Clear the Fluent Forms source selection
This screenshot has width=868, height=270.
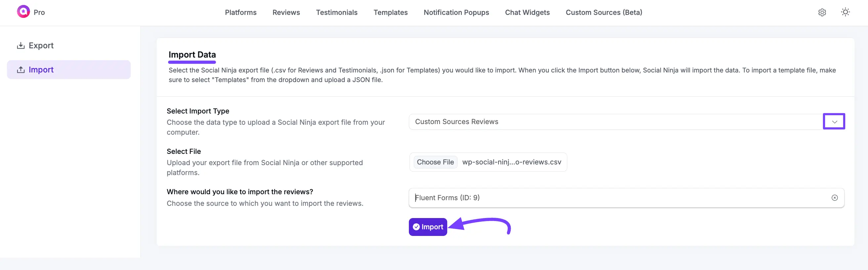[834, 198]
